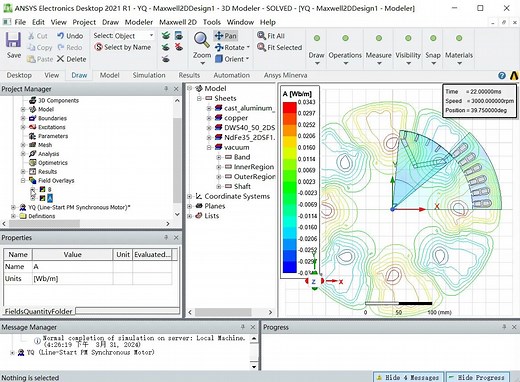Switch to the Simulation ribbon tab
This screenshot has height=382, width=520.
tap(149, 75)
